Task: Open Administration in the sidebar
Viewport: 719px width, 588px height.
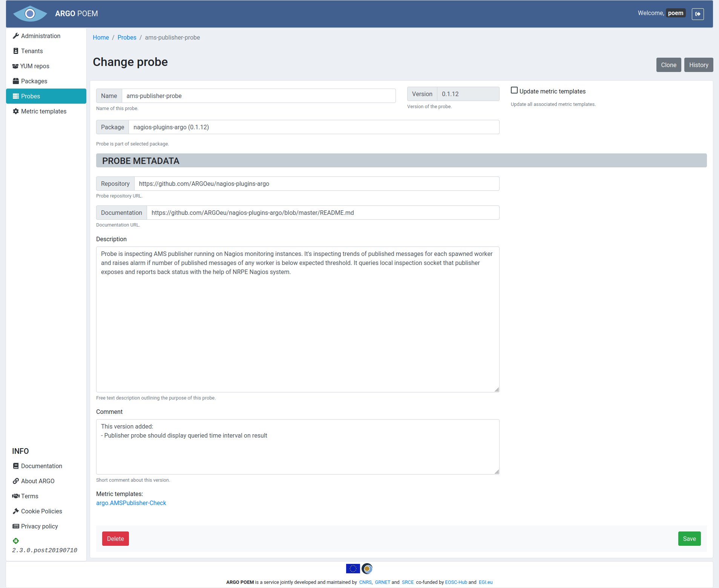Action: point(46,36)
